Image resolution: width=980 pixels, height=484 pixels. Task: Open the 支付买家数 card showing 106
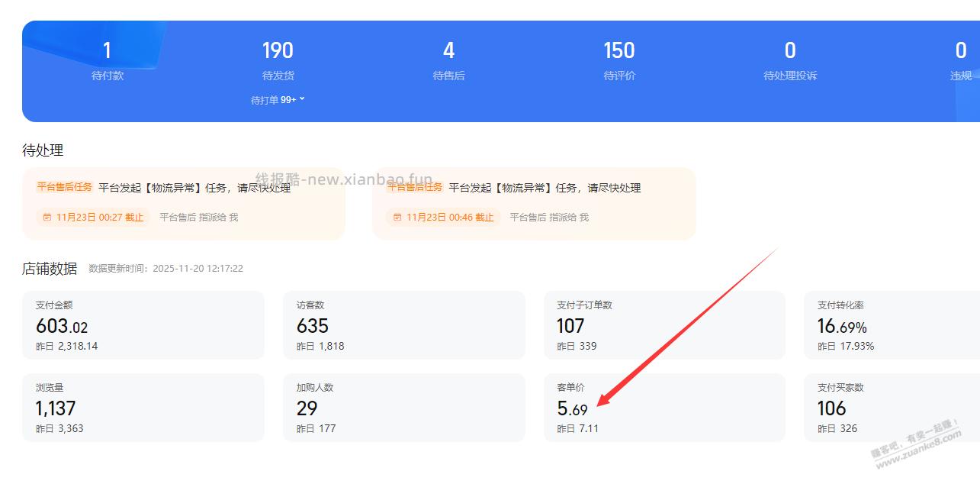click(x=892, y=408)
